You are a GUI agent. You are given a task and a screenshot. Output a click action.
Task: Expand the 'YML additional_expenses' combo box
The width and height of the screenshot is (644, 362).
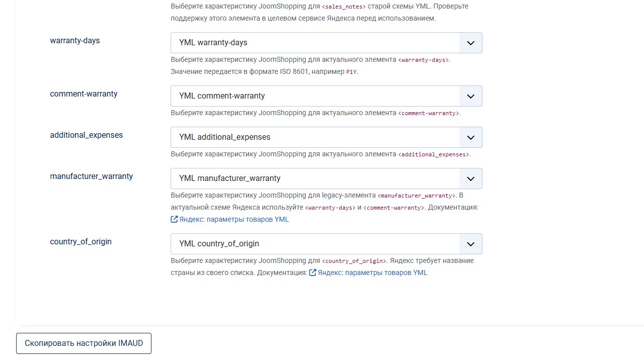point(327,137)
